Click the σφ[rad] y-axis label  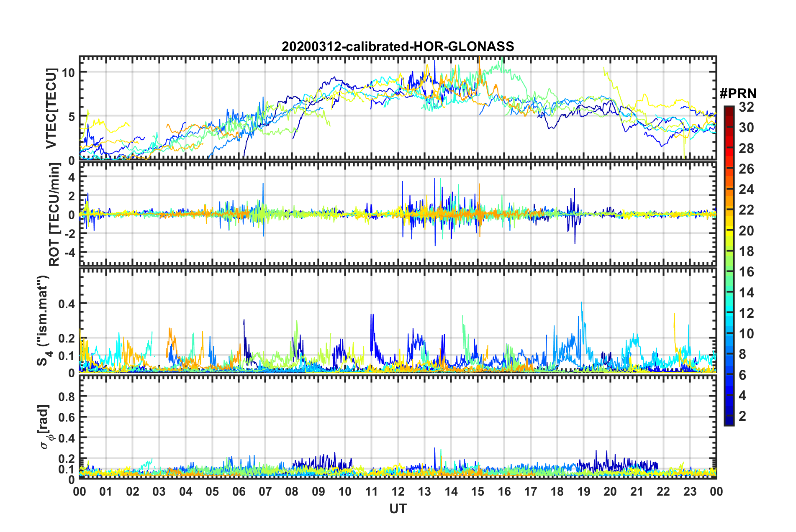coord(45,427)
